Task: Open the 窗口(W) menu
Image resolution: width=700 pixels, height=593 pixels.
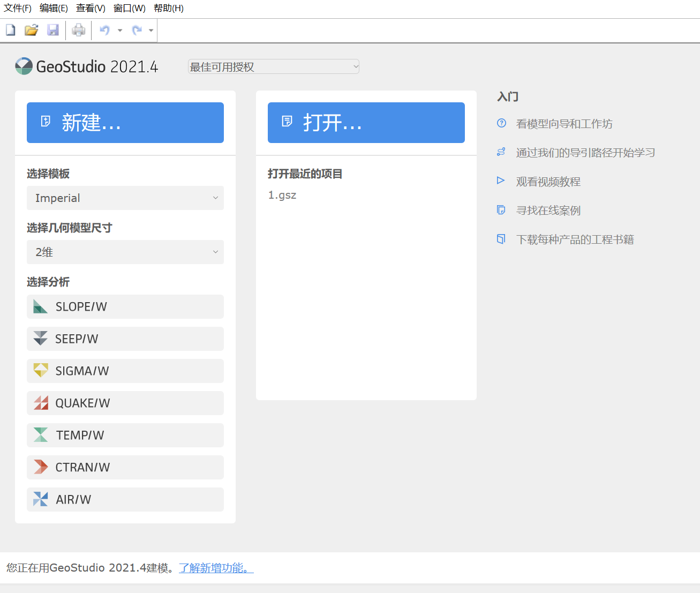Action: 130,8
